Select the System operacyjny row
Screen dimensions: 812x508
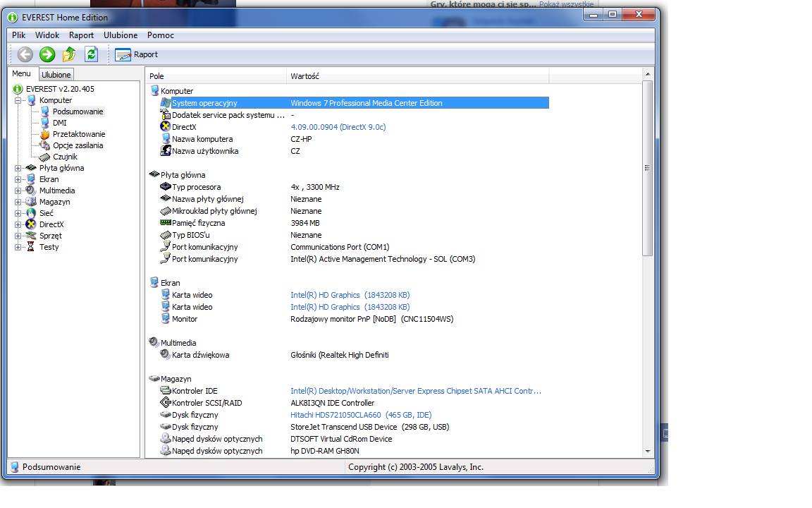click(355, 103)
